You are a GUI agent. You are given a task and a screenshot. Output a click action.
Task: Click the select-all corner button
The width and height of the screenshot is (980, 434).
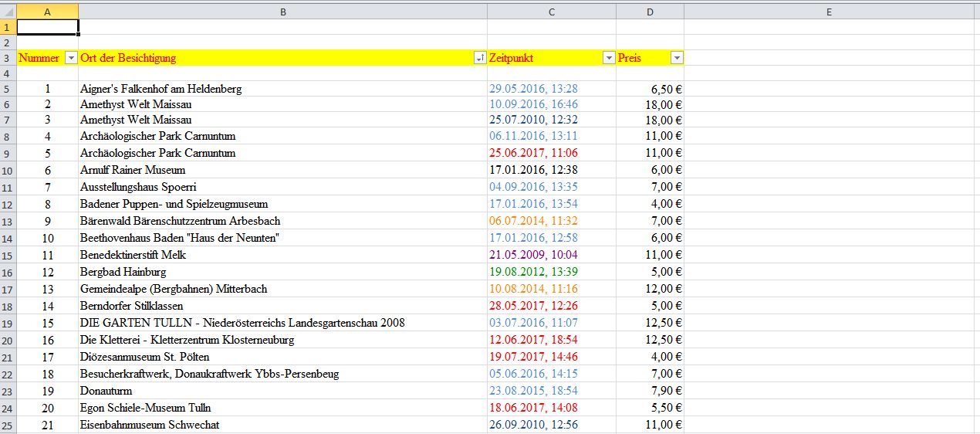coord(8,12)
